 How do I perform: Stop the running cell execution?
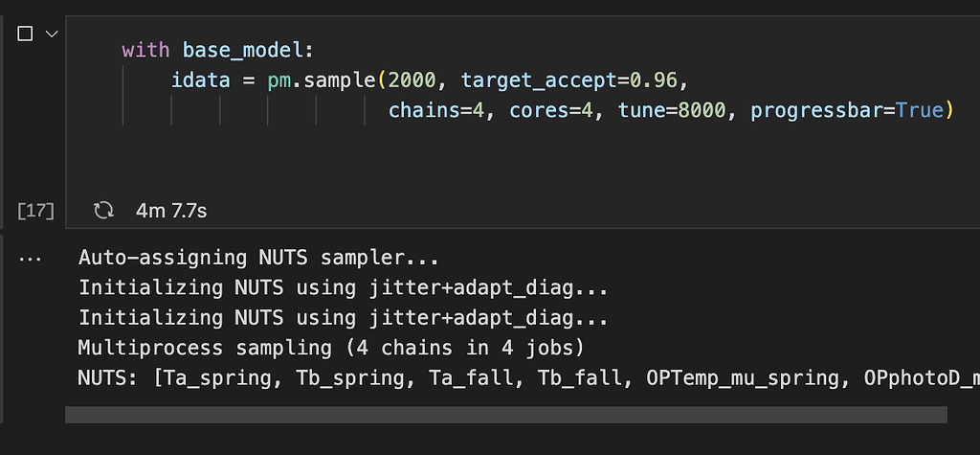click(x=26, y=34)
